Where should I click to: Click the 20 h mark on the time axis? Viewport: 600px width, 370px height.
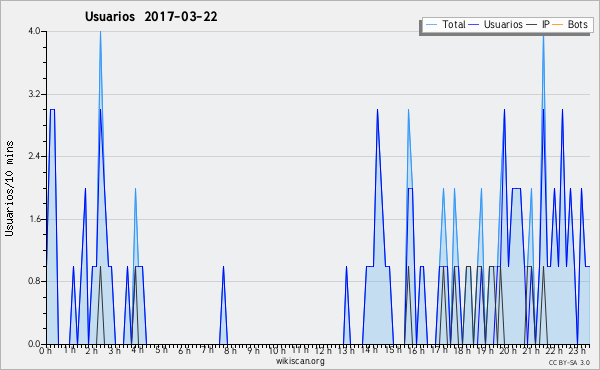click(x=507, y=350)
